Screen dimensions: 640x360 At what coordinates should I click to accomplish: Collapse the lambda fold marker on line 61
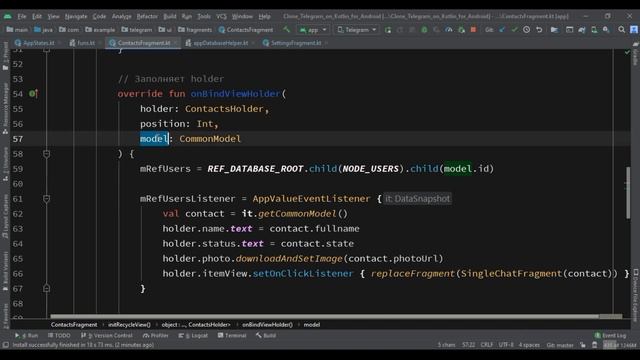[x=47, y=199]
